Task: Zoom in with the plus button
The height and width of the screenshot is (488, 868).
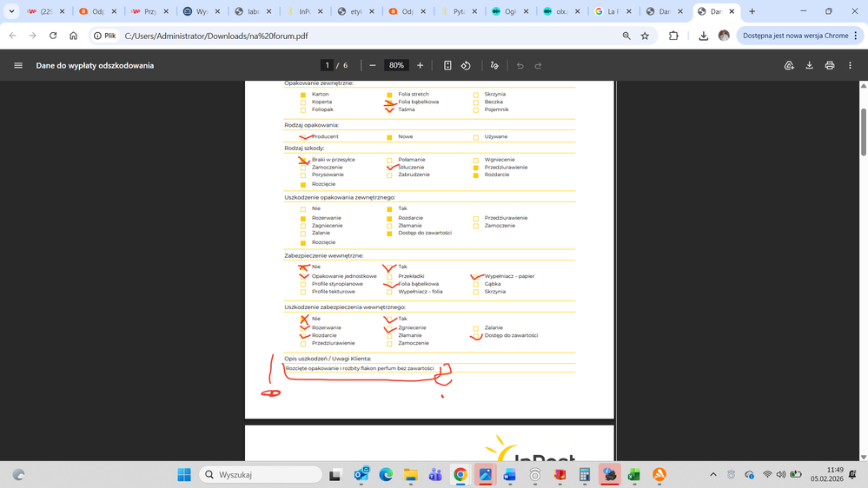Action: click(x=420, y=65)
